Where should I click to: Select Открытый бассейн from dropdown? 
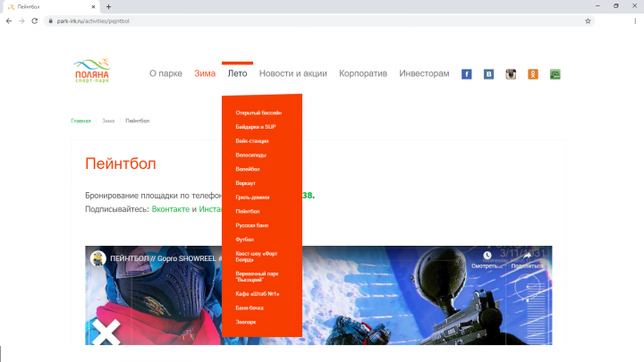click(x=258, y=113)
